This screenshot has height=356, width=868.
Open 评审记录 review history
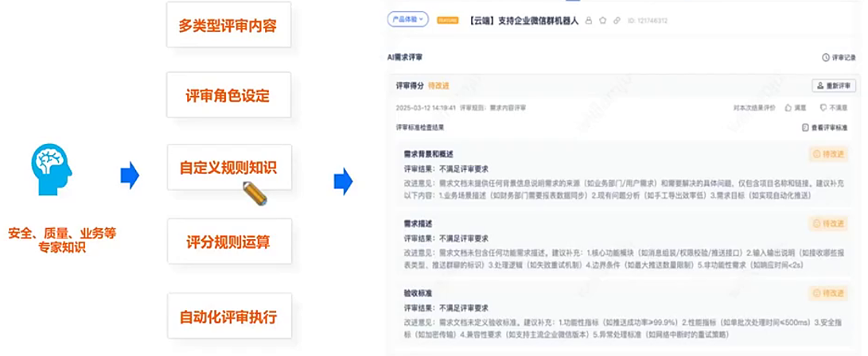tap(839, 57)
